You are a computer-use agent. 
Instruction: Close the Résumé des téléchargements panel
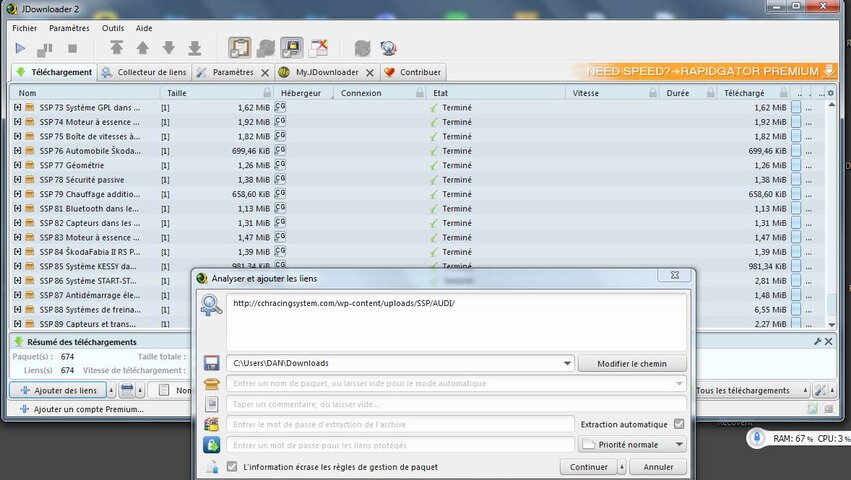829,342
